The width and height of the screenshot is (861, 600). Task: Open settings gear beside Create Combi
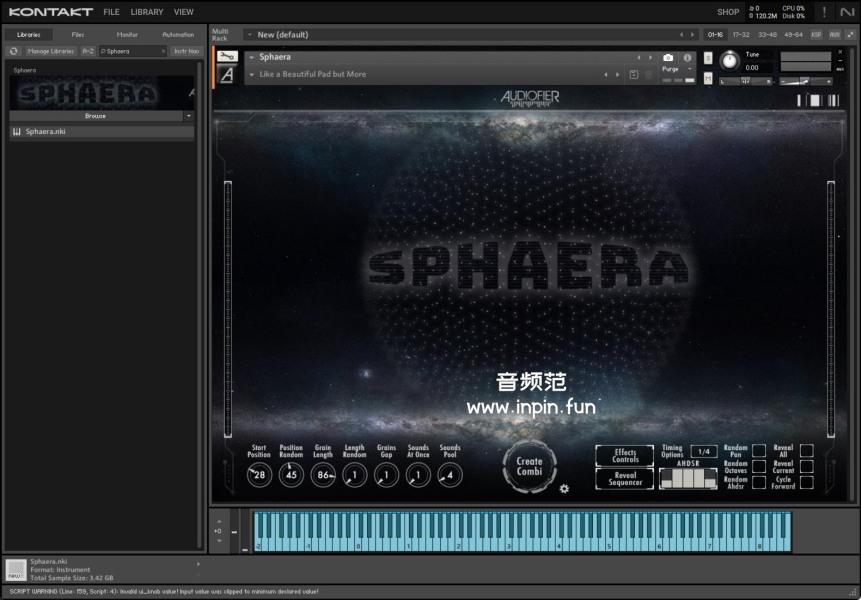coord(564,489)
